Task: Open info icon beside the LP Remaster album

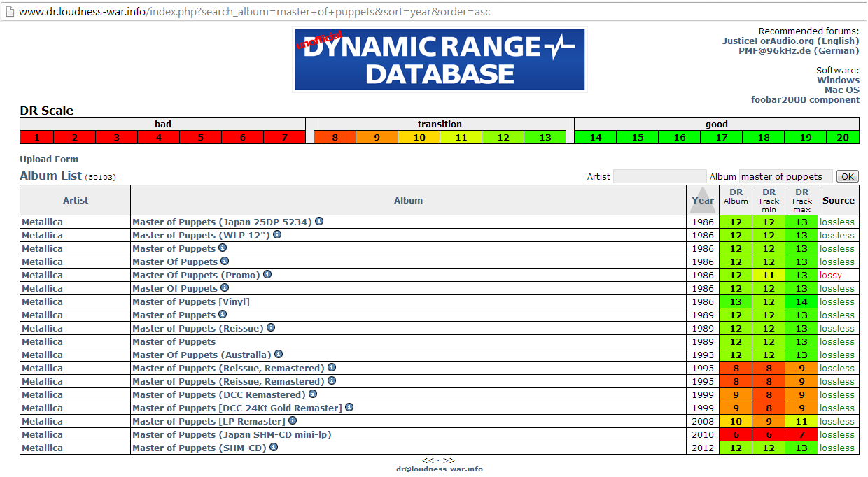Action: pyautogui.click(x=292, y=420)
